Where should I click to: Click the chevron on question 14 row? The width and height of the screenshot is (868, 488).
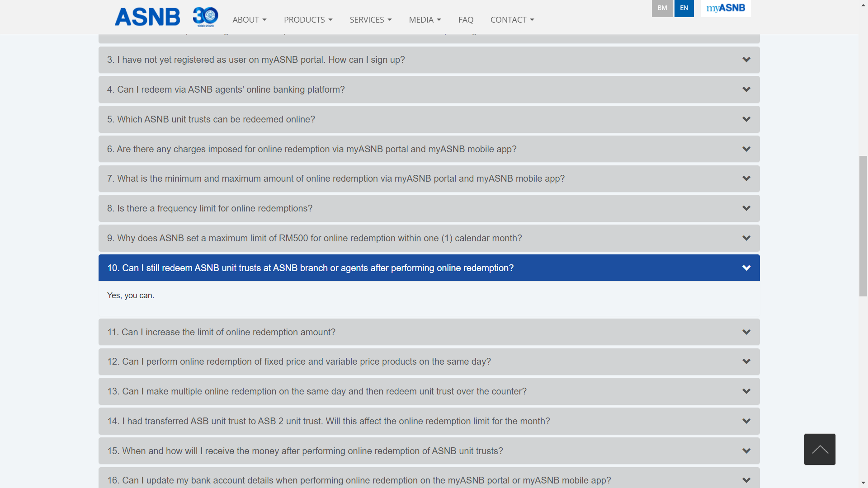746,421
